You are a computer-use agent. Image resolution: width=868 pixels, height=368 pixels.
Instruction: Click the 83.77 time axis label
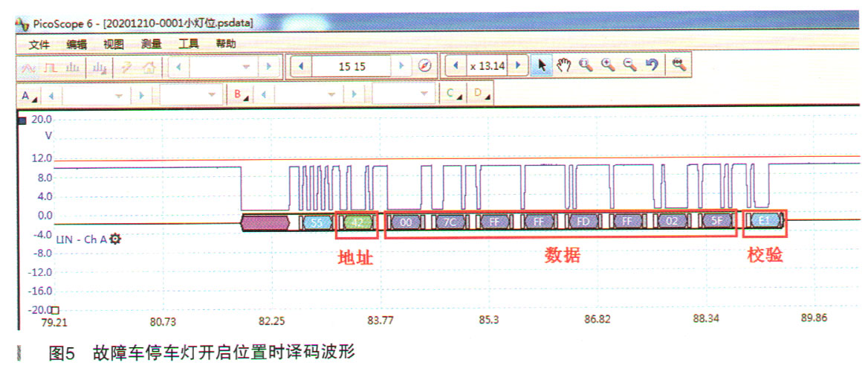tap(380, 321)
